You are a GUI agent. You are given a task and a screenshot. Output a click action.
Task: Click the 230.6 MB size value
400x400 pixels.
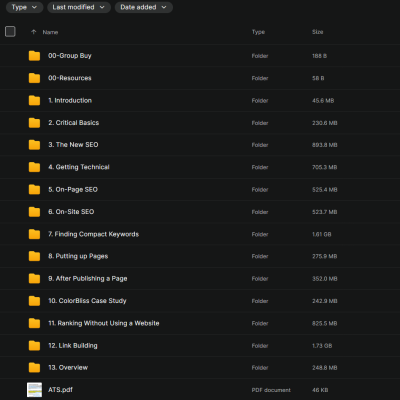coord(325,123)
